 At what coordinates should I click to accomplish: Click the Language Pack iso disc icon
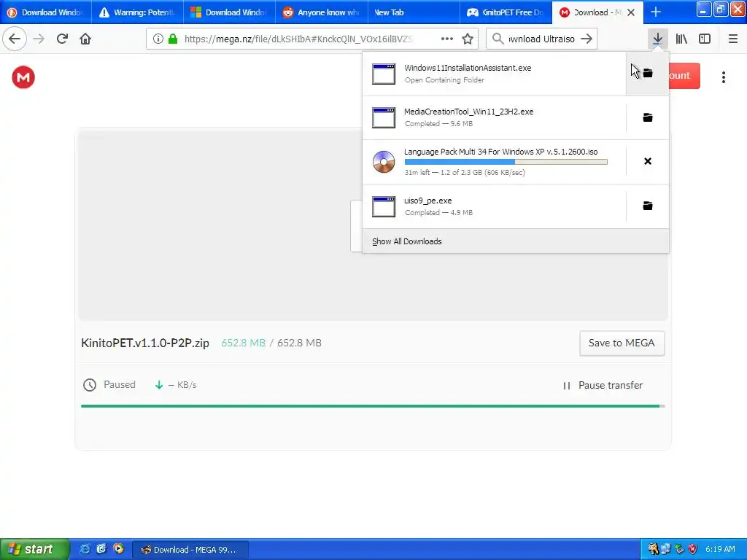(x=384, y=161)
